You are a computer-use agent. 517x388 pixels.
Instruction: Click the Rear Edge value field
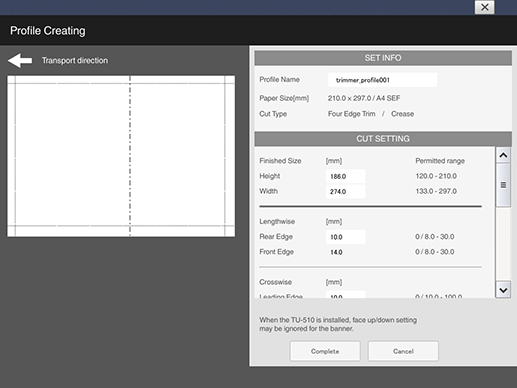click(346, 237)
